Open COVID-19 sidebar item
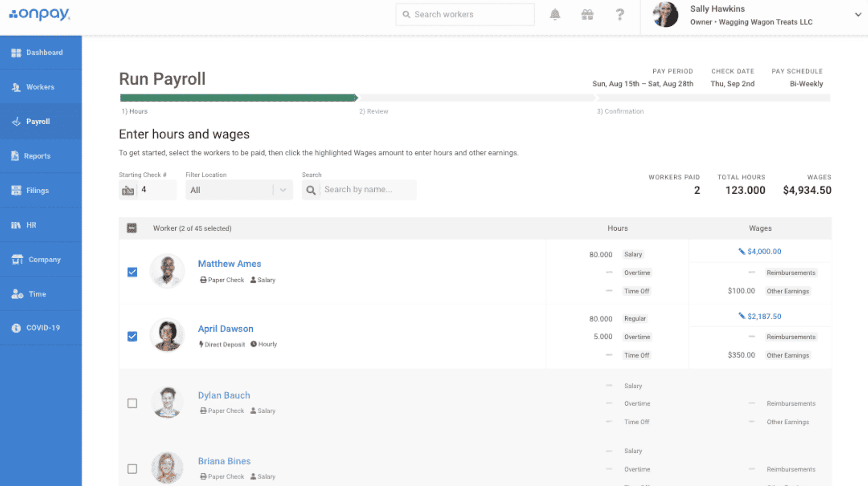Screen dimensions: 868x486 [43, 328]
